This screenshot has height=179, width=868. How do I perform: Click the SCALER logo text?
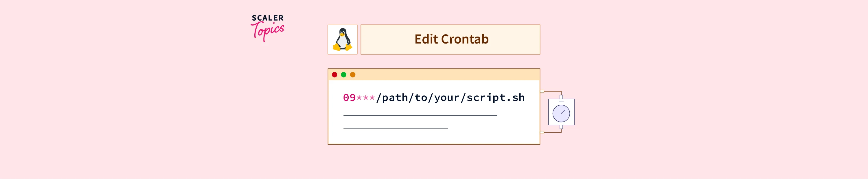pos(268,18)
